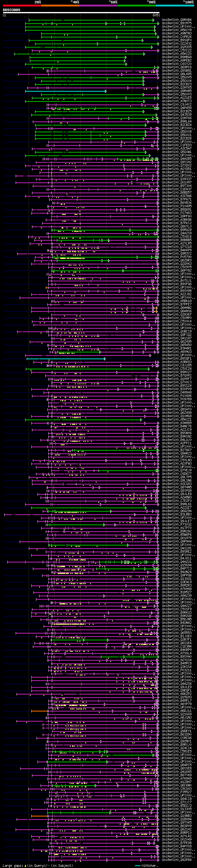Select the UniRef100_Q7XDV2 entry
The image size is (197, 868).
pyautogui.click(x=177, y=165)
